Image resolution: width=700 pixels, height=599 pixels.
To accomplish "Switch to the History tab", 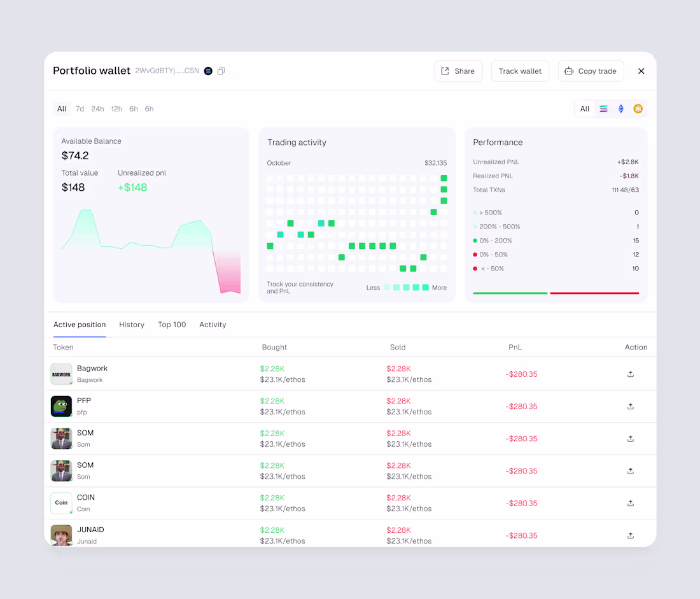I will tap(132, 325).
